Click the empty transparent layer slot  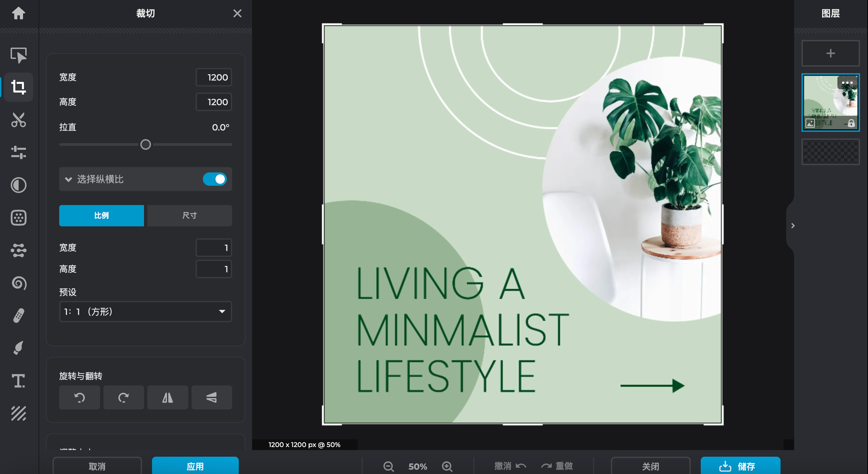pyautogui.click(x=830, y=152)
